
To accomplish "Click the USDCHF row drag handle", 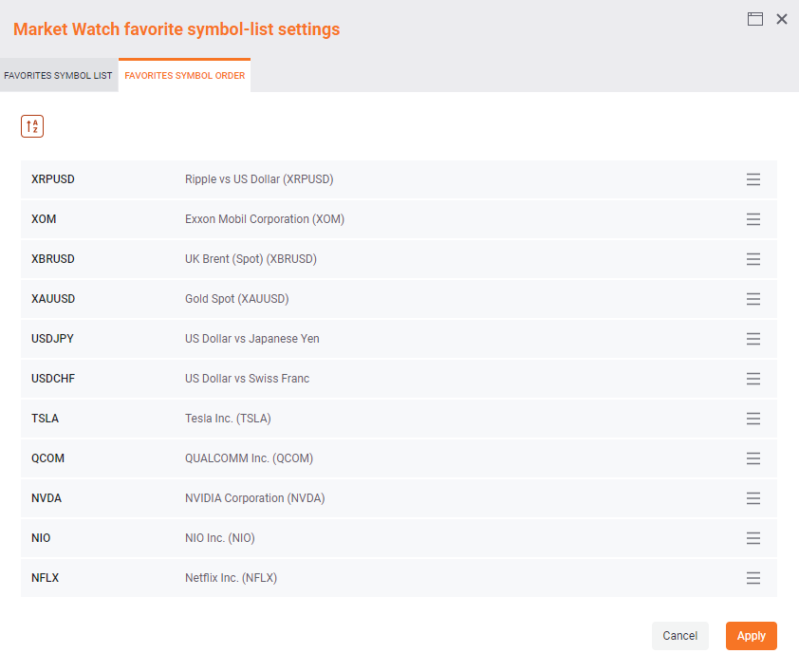I will (753, 379).
